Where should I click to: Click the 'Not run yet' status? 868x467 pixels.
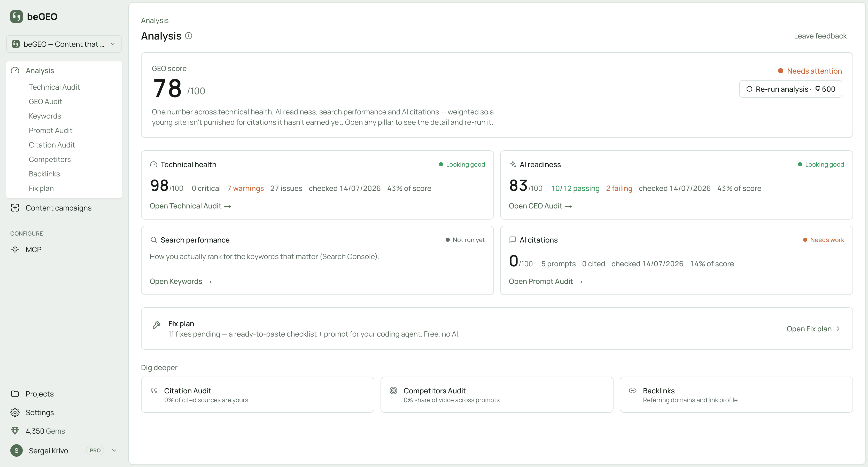click(x=465, y=240)
